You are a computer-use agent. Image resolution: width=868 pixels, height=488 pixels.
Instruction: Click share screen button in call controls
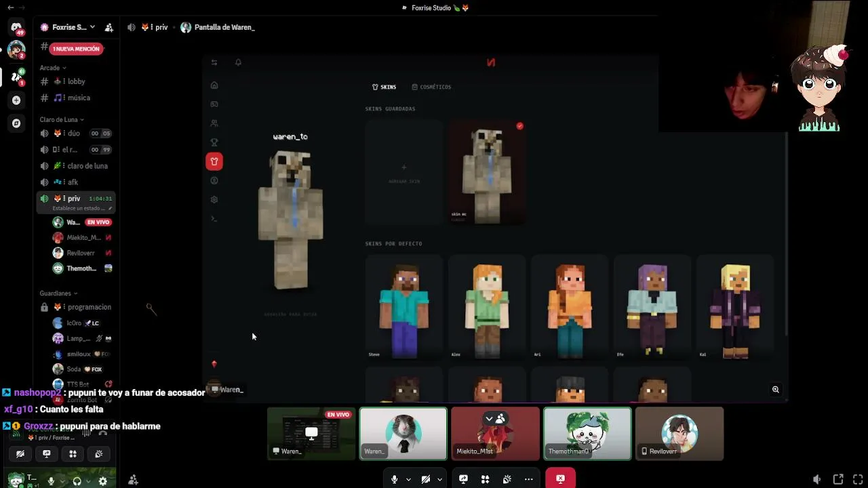tap(463, 479)
